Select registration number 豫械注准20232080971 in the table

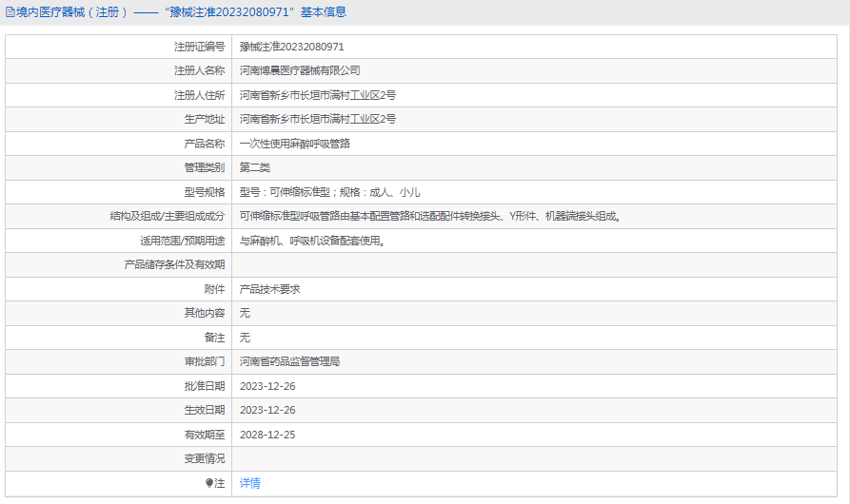(291, 48)
